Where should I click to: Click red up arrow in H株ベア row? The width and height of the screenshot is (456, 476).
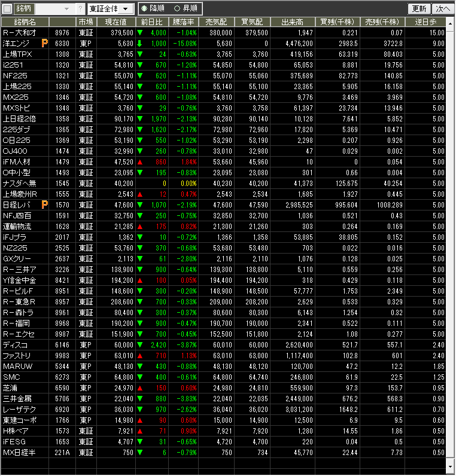(139, 431)
